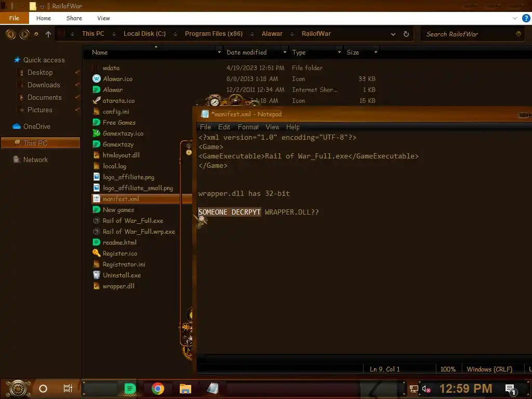Click the muted volume tray icon
Viewport: 532px width, 399px height.
pos(426,389)
